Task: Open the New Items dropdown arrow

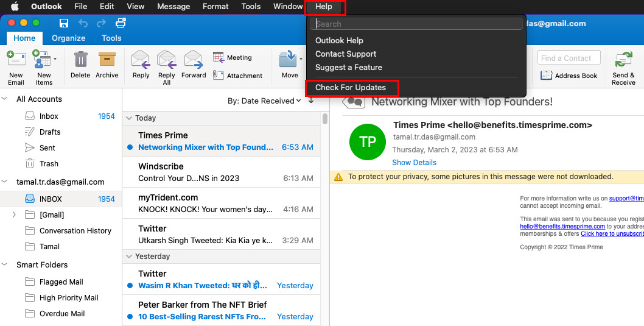Action: coord(55,59)
